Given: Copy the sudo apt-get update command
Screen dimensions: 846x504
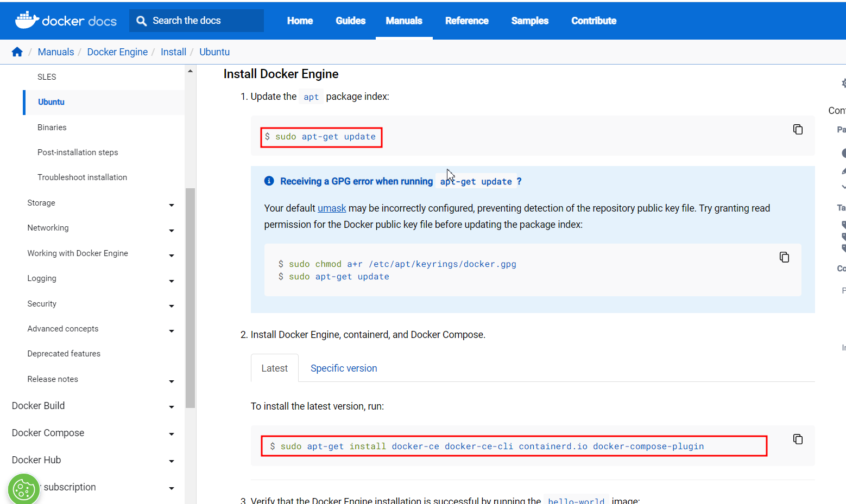Looking at the screenshot, I should (798, 129).
